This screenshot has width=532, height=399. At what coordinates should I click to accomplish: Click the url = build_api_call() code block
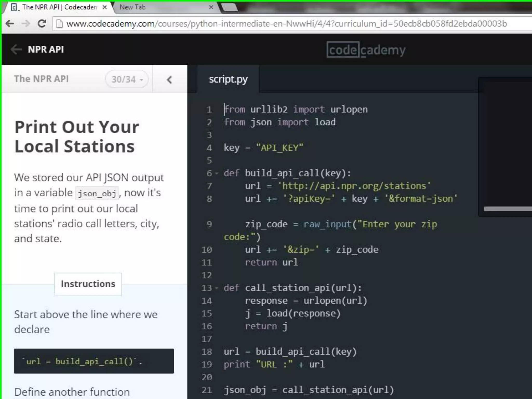[94, 361]
